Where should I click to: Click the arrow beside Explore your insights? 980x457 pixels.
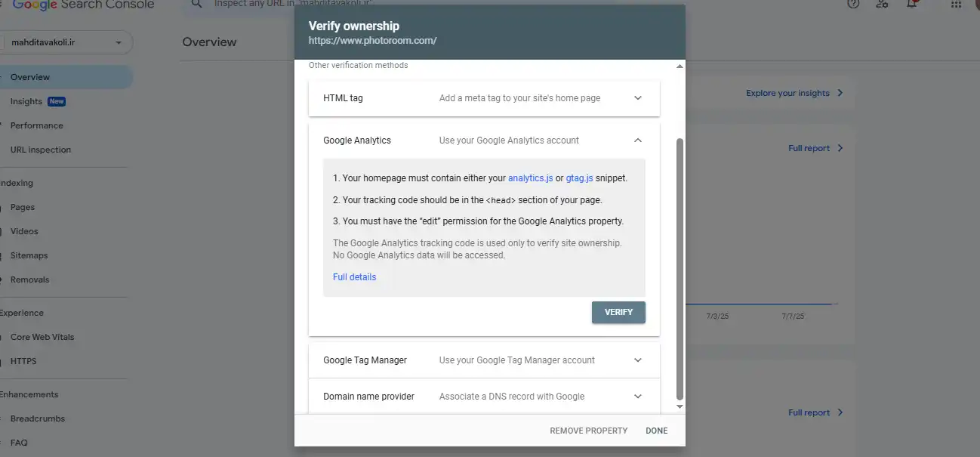click(x=840, y=93)
